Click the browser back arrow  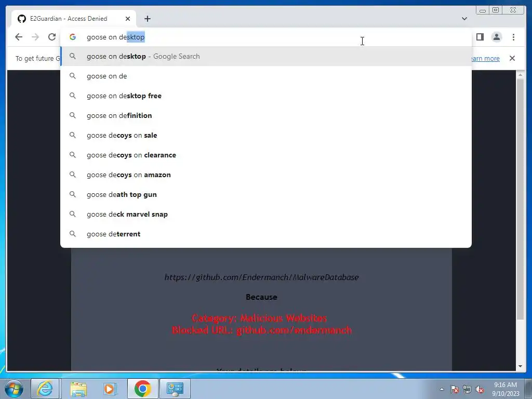19,37
